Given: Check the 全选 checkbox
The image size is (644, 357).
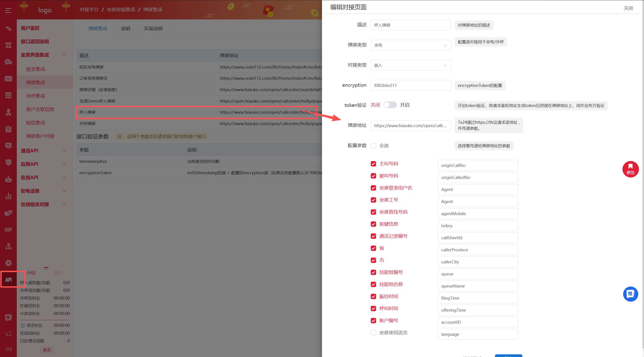Looking at the screenshot, I should (373, 146).
